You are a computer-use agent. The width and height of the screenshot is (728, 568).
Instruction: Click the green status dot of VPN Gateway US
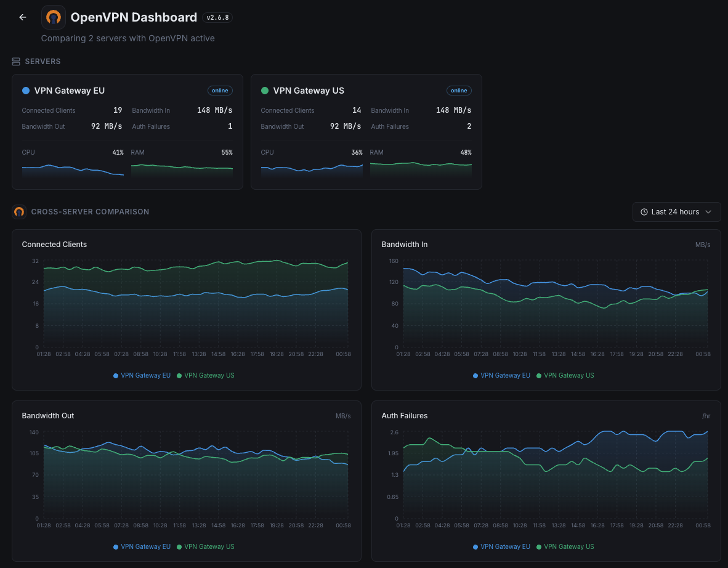pyautogui.click(x=265, y=91)
